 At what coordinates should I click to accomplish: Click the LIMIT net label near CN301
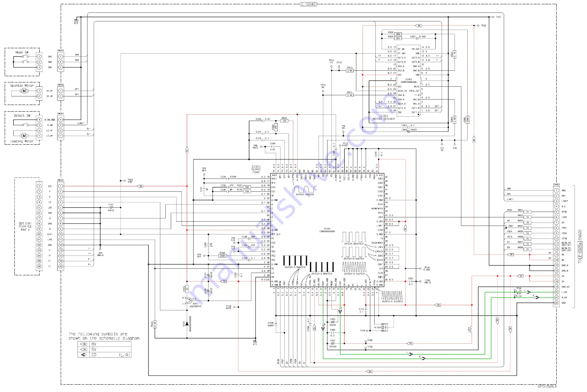81,123
